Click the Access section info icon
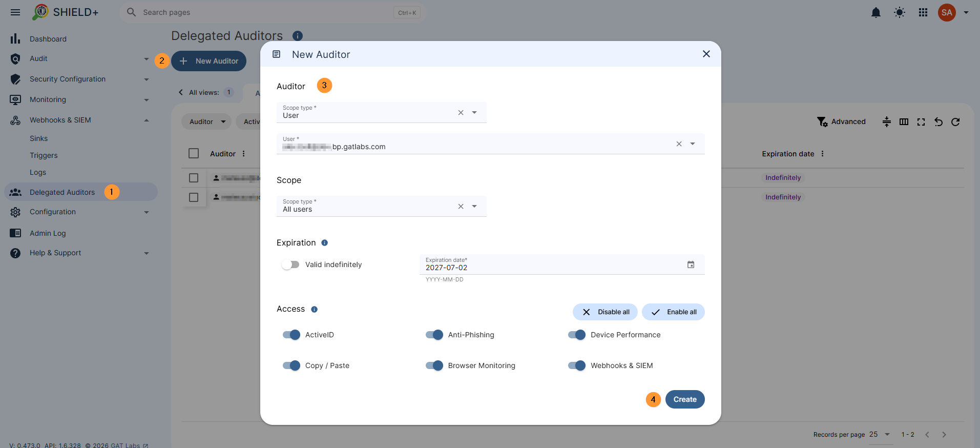The width and height of the screenshot is (980, 448). click(x=315, y=309)
